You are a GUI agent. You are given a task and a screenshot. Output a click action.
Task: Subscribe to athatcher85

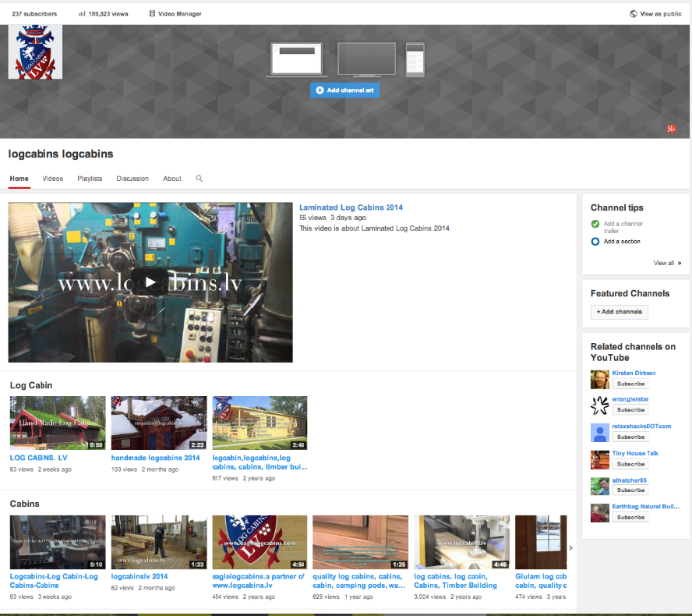(631, 490)
